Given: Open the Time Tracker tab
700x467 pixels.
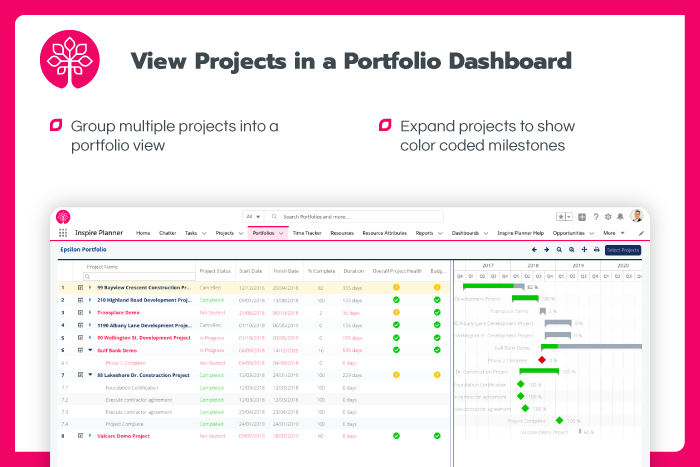Looking at the screenshot, I should 307,233.
